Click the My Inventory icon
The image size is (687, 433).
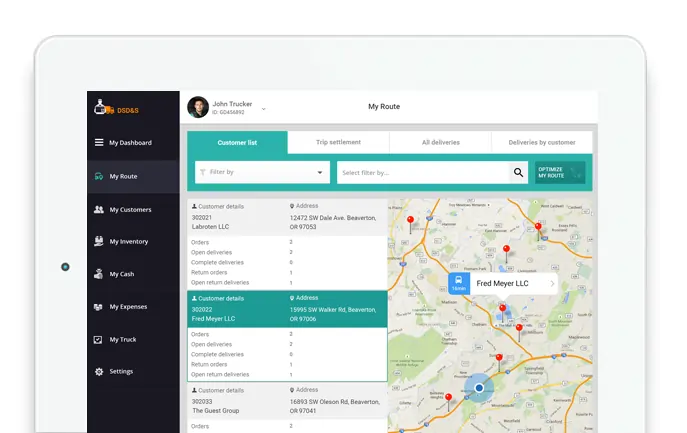[99, 241]
